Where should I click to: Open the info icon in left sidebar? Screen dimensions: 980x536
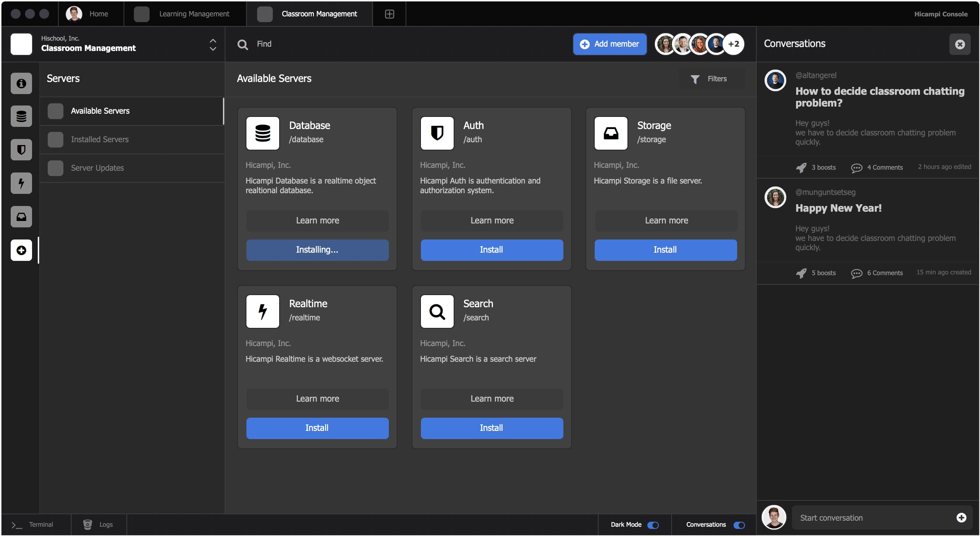click(x=21, y=83)
